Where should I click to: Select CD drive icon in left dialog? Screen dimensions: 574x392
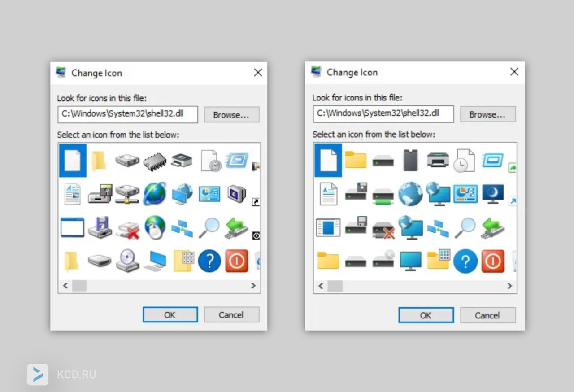click(x=127, y=261)
